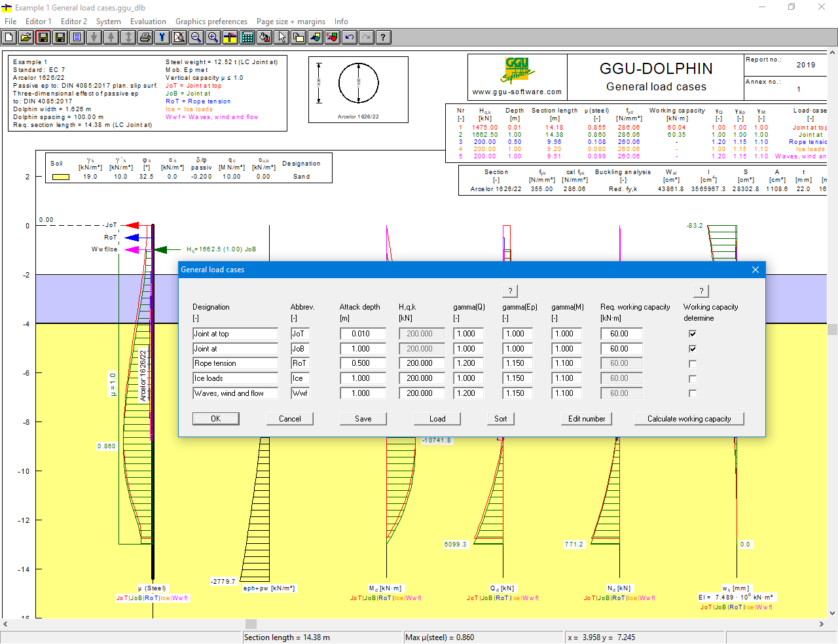
Task: Open the Evaluation menu
Action: (x=148, y=22)
